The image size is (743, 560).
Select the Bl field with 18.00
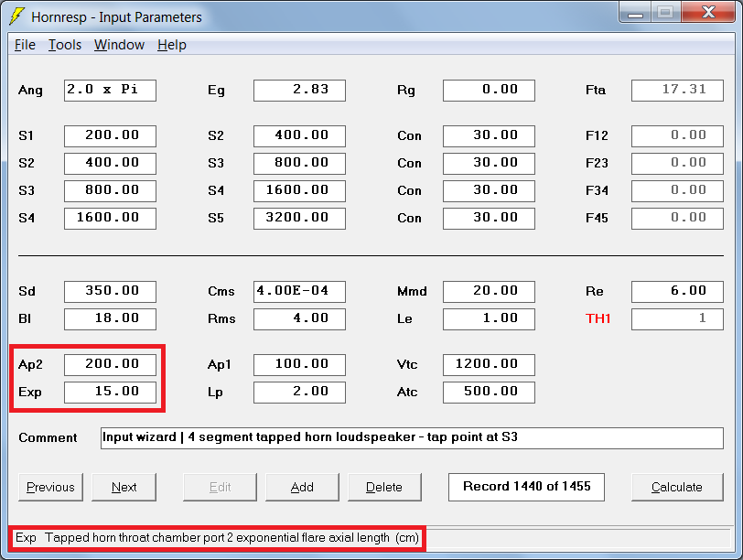click(x=110, y=318)
